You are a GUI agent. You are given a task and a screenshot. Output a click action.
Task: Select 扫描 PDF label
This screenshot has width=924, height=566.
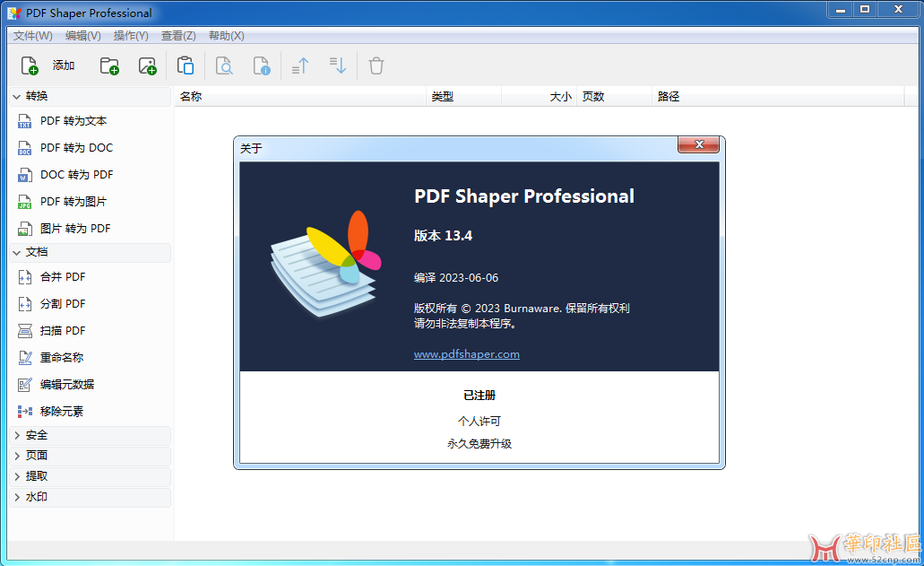click(x=63, y=331)
